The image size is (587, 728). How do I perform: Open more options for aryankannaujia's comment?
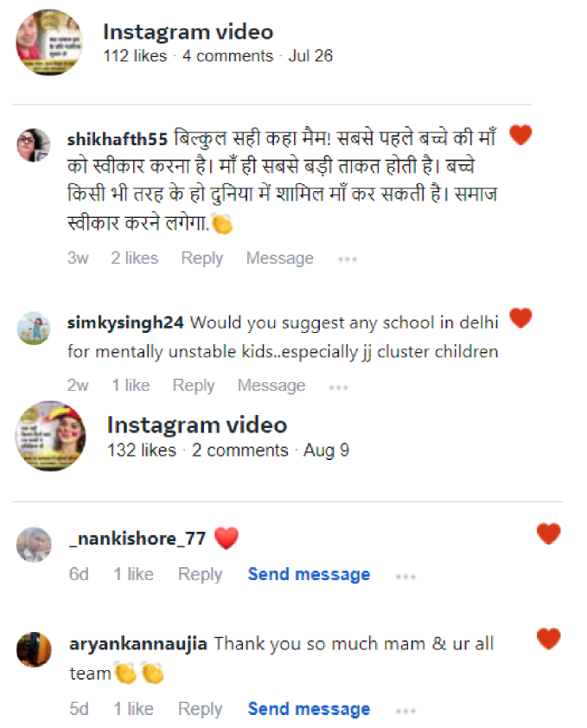[x=405, y=711]
